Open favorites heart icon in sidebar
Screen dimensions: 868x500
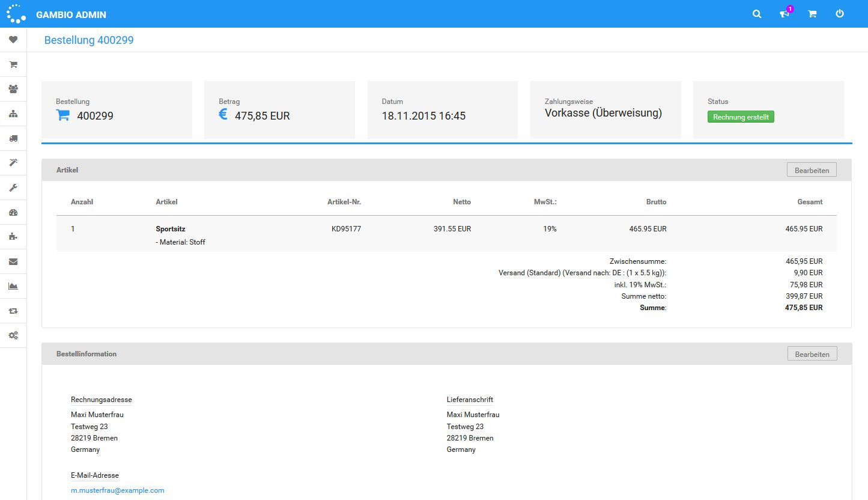point(13,40)
